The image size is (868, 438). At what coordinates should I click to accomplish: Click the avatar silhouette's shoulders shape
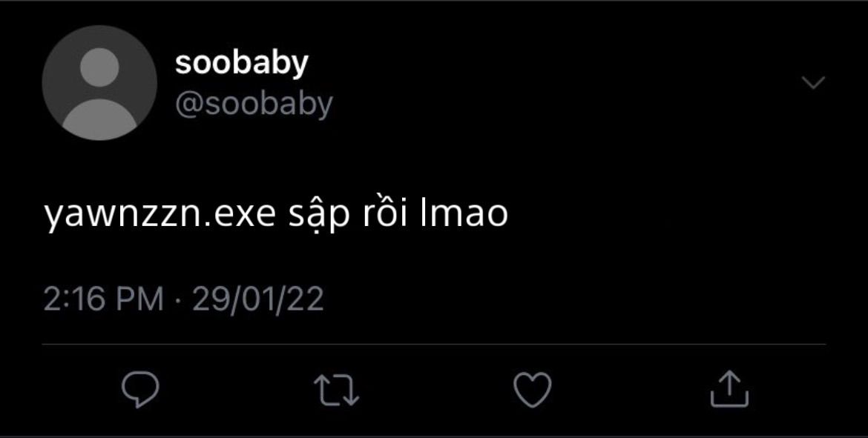[x=99, y=119]
